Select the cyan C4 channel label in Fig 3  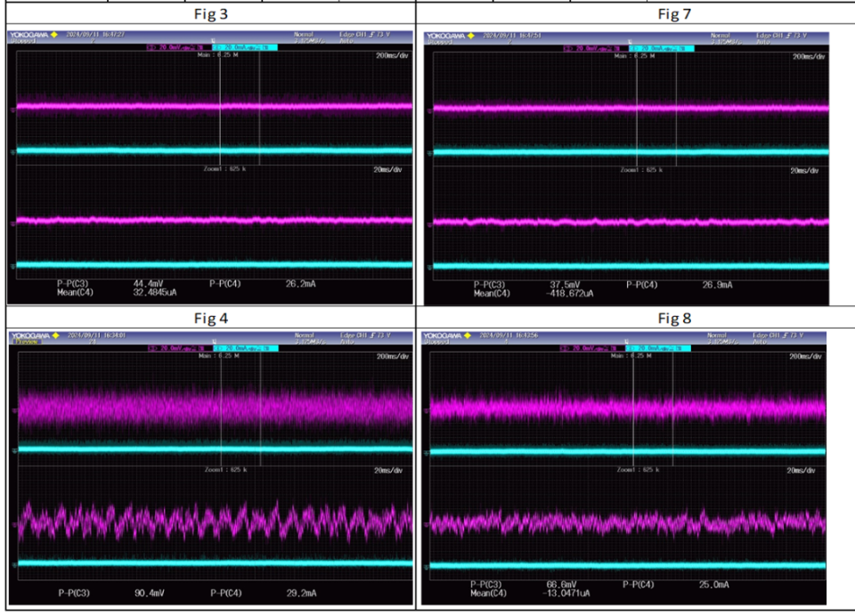click(x=245, y=48)
